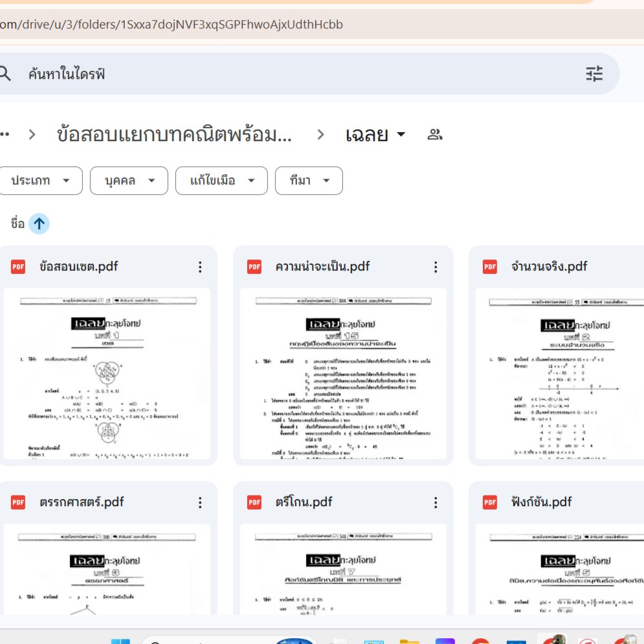Click the browser address bar URL
This screenshot has width=644, height=644.
[172, 25]
